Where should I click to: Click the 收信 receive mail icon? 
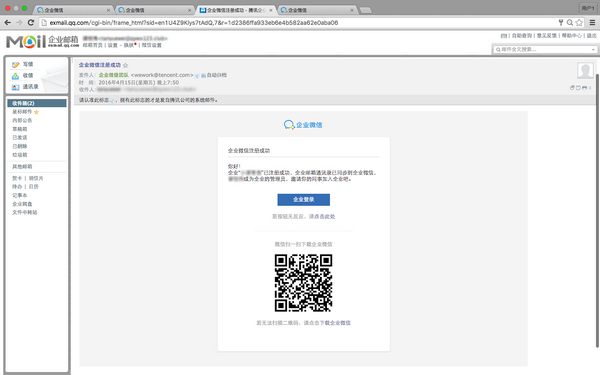pyautogui.click(x=15, y=76)
